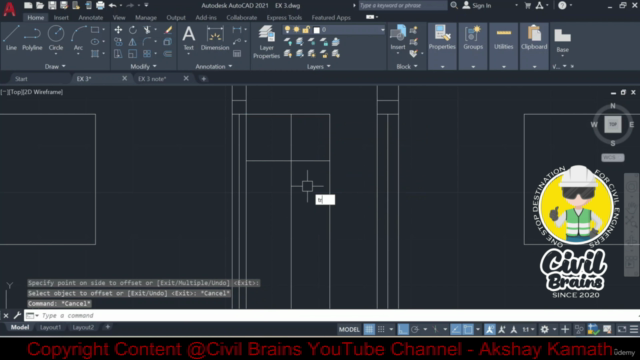Screen dimensions: 640x360
Task: Activate the Stretch tool
Action: point(118,53)
